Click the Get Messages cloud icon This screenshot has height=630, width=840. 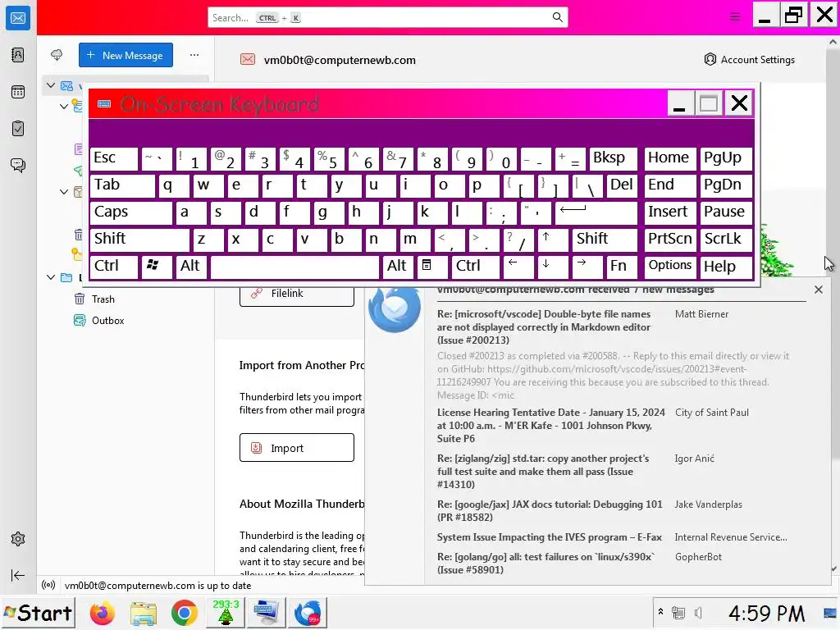click(x=57, y=55)
